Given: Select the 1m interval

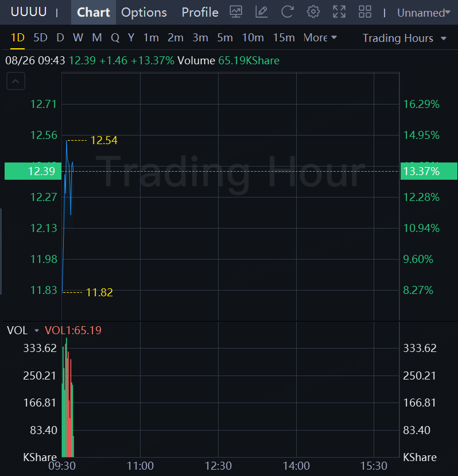Looking at the screenshot, I should click(x=151, y=38).
